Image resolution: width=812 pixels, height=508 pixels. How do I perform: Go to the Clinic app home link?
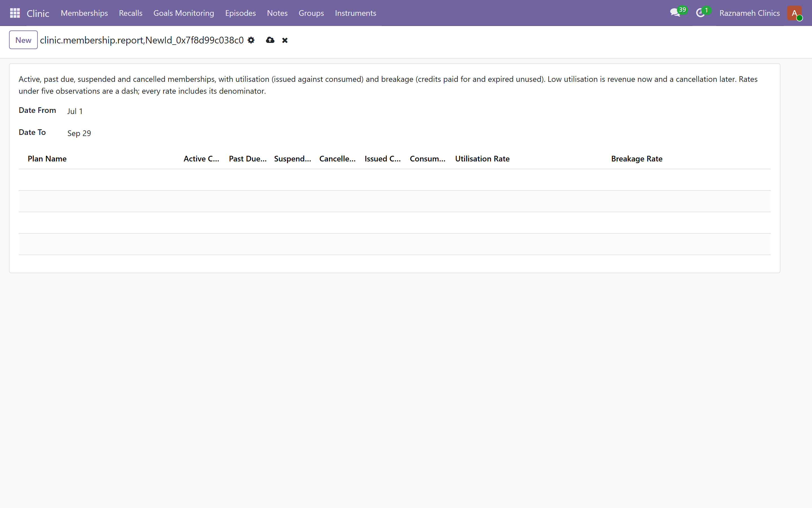38,13
